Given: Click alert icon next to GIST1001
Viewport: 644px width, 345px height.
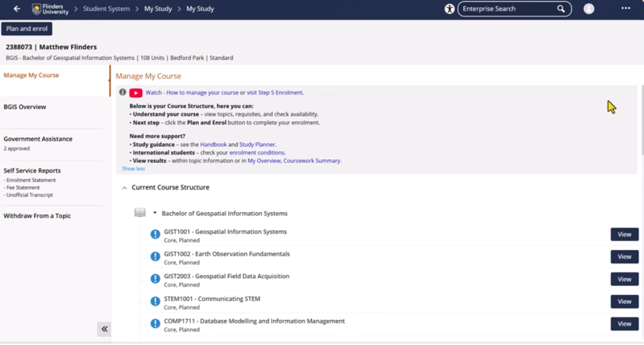Looking at the screenshot, I should [x=155, y=235].
